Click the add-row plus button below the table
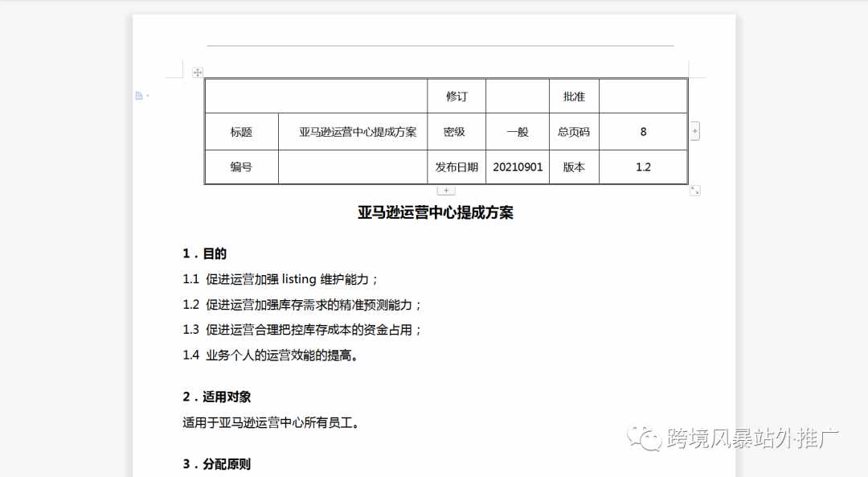This screenshot has height=477, width=868. [x=446, y=191]
